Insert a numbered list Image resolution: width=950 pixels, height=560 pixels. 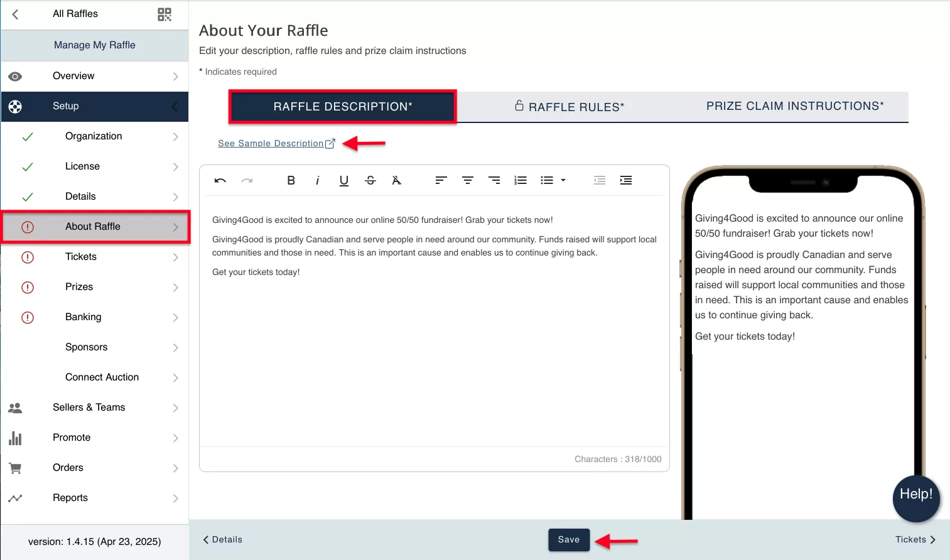coord(521,180)
